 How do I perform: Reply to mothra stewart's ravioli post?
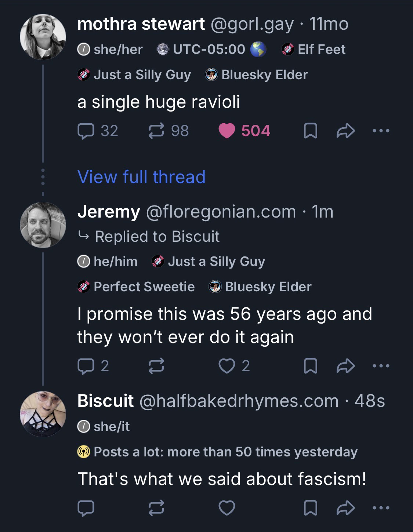86,131
